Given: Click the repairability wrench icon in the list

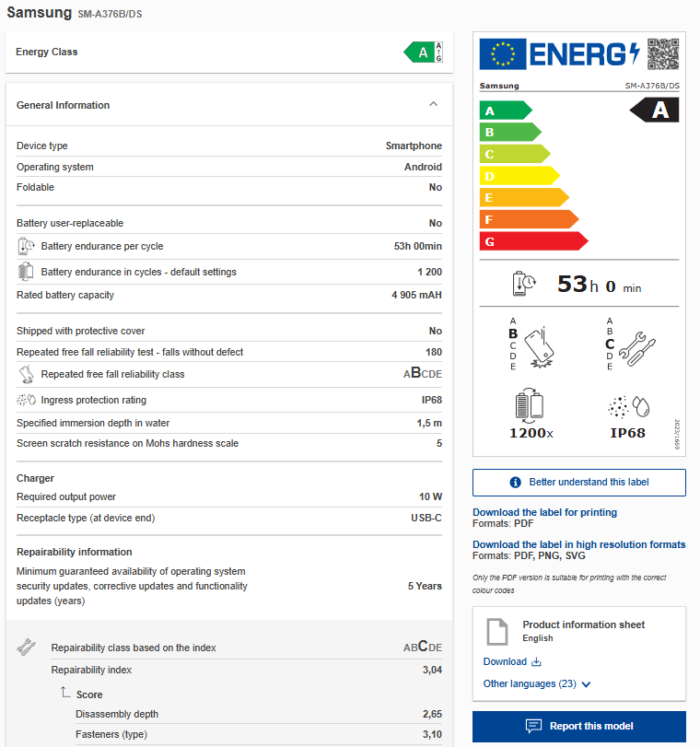Looking at the screenshot, I should pyautogui.click(x=26, y=648).
